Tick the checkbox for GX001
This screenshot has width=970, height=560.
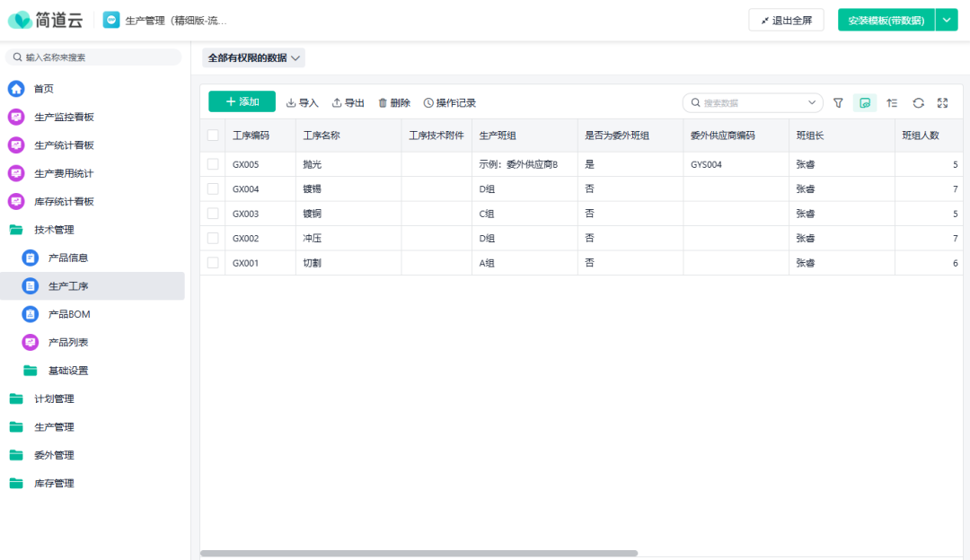coord(213,263)
